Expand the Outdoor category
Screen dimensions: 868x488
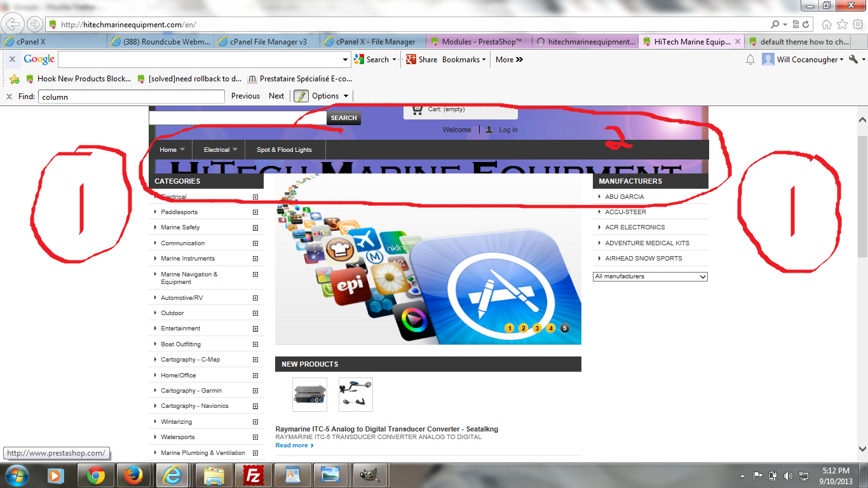coord(255,313)
